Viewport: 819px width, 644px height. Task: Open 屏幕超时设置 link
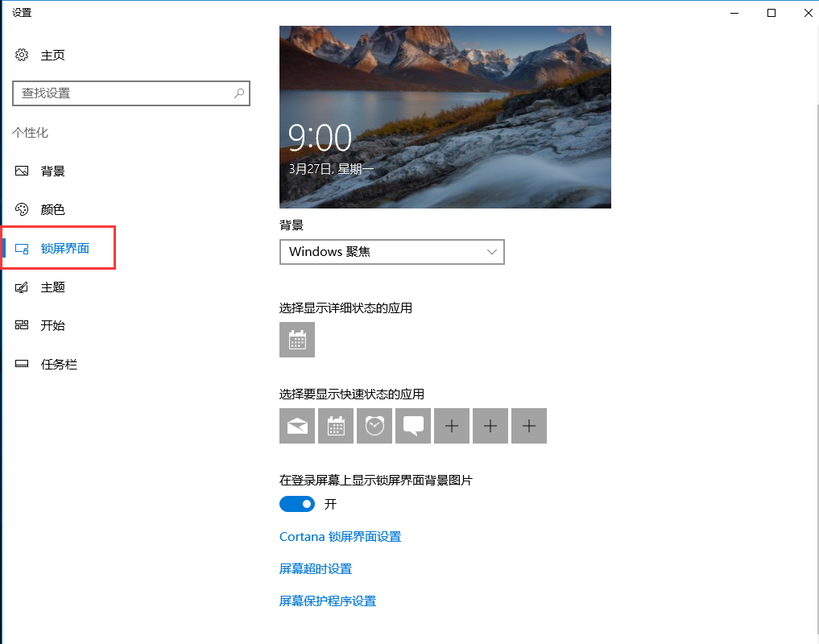(x=316, y=569)
